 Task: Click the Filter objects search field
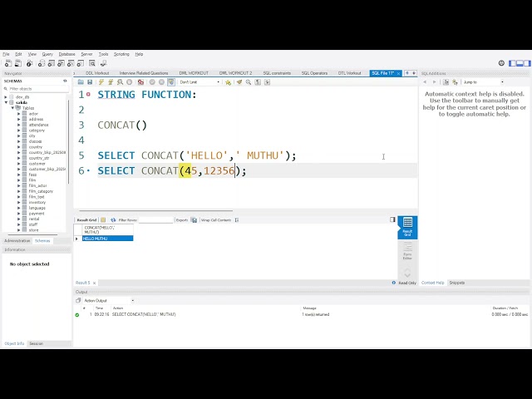pyautogui.click(x=38, y=89)
